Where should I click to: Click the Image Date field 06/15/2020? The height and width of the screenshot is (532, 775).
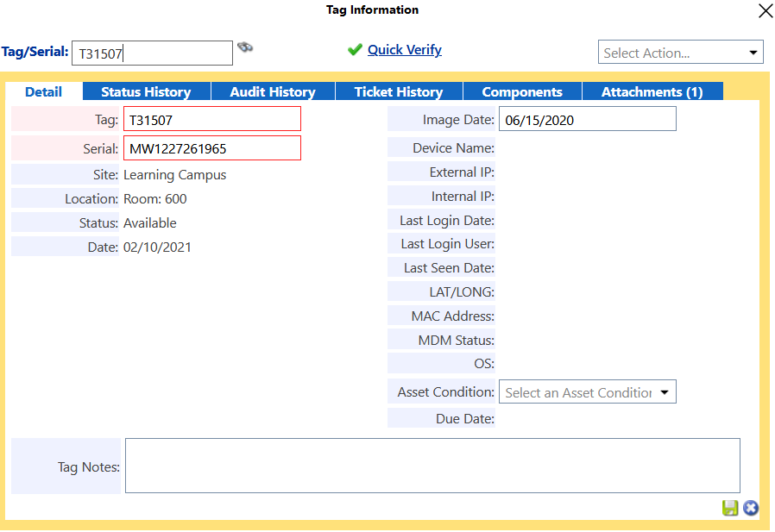point(587,119)
